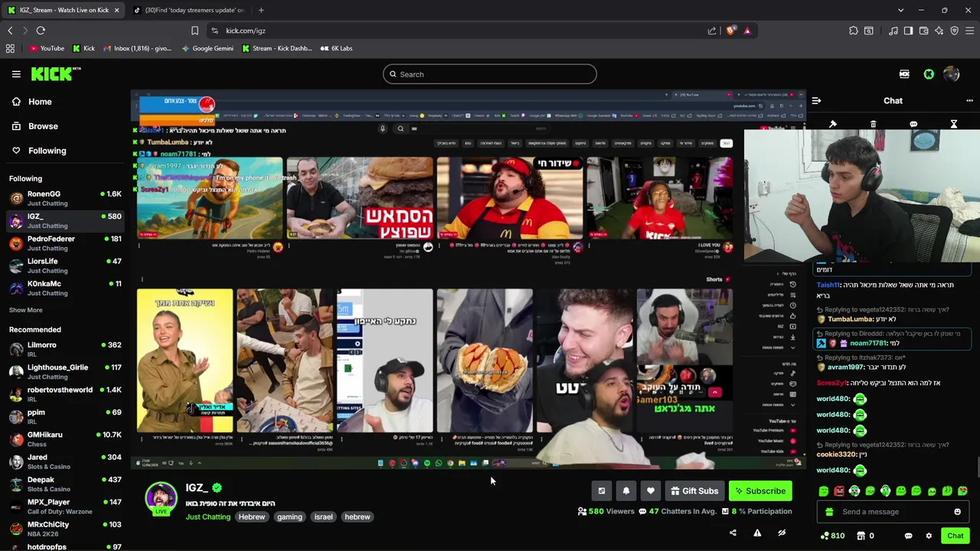Screen dimensions: 980x551
Task: Click the gaming tag chip
Action: [289, 517]
